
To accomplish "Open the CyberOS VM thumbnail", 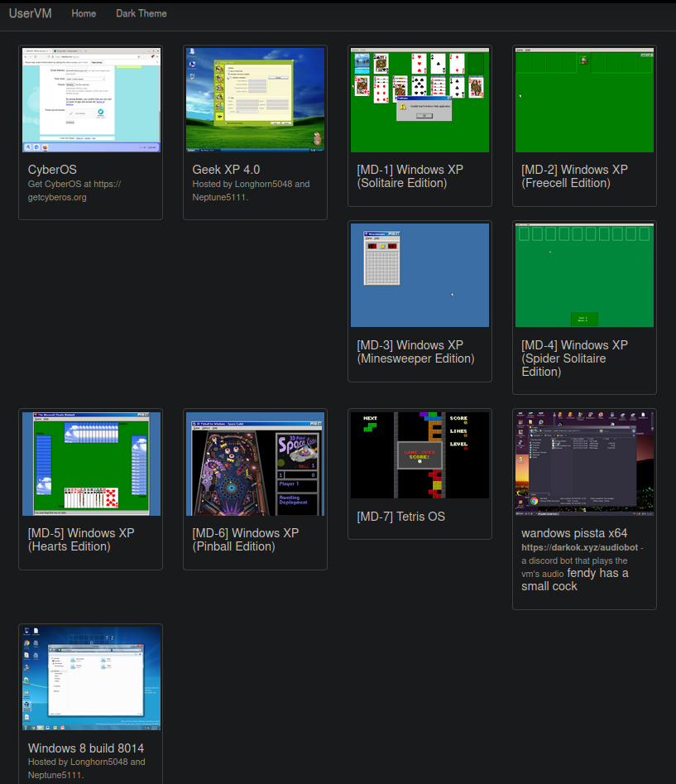I will [91, 100].
